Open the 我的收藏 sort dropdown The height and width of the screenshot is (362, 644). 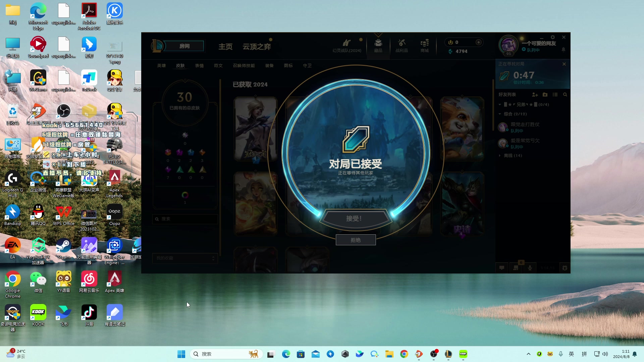coord(185,258)
